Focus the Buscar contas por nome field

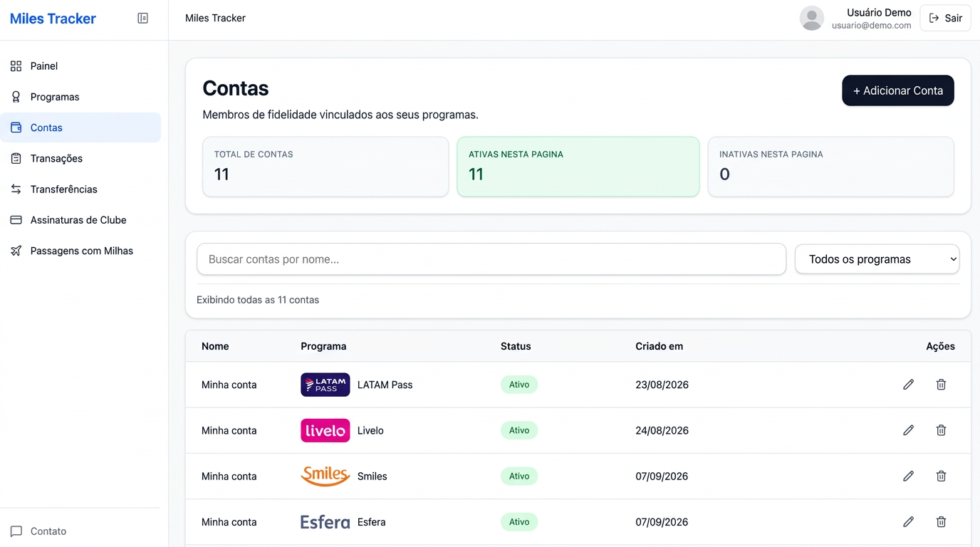coord(491,259)
